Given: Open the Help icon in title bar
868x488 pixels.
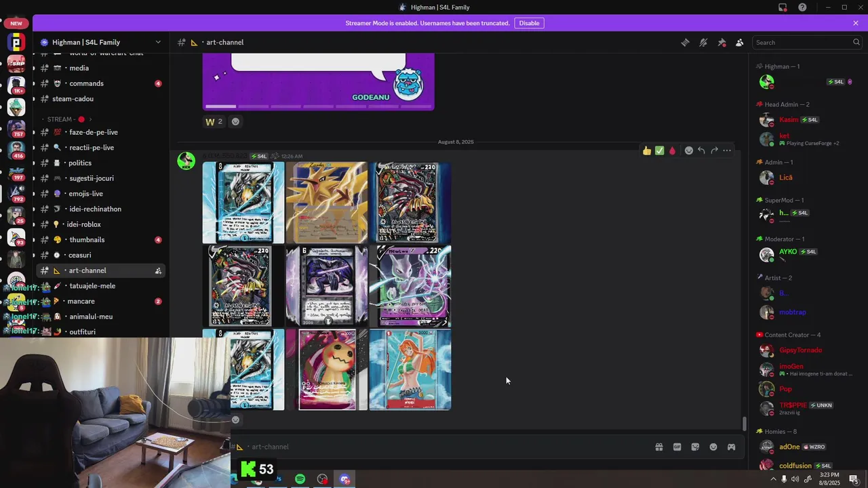Looking at the screenshot, I should pyautogui.click(x=802, y=7).
